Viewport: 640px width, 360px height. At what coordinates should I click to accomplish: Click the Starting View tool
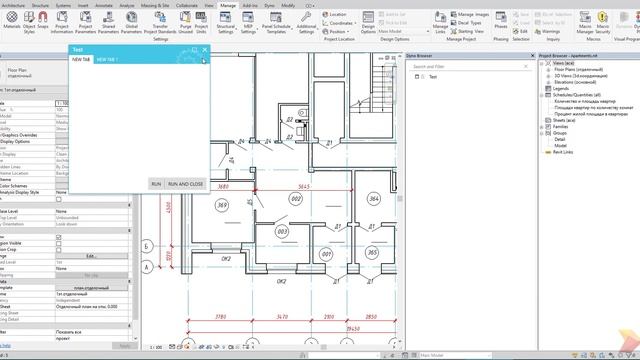tap(467, 31)
